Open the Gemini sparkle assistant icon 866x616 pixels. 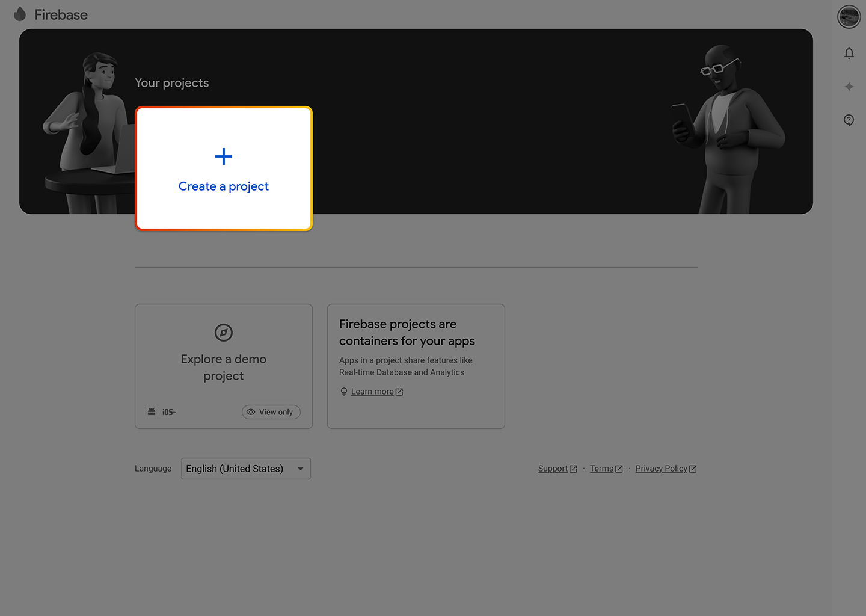849,87
